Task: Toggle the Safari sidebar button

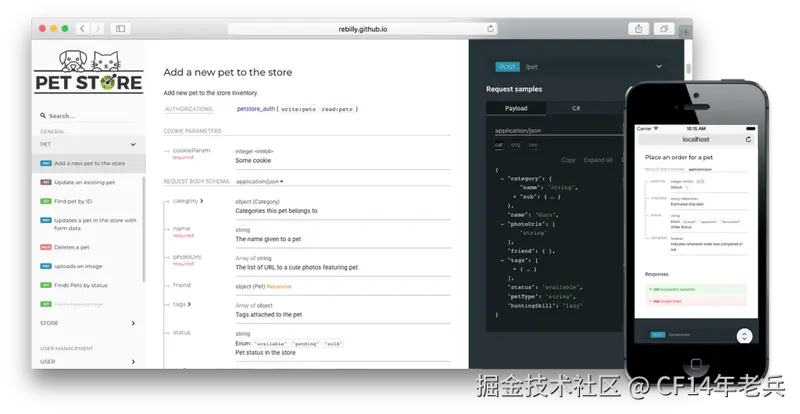Action: tap(120, 29)
